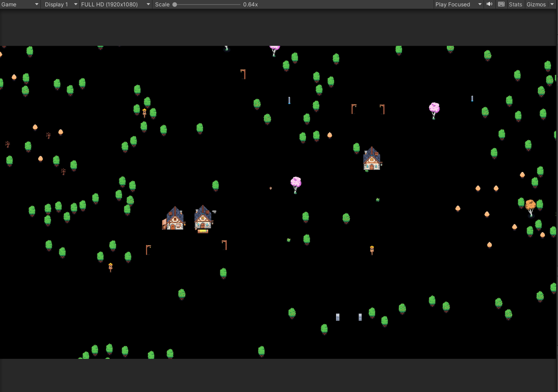Screen dimensions: 558x392
Task: Open the Game view type dropdown
Action: coord(20,4)
